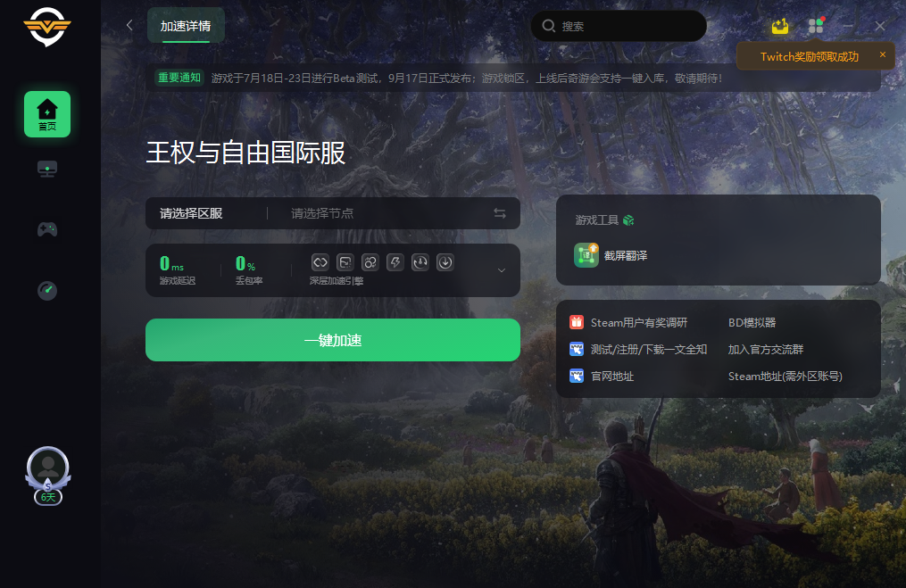Open the gamepad game library icon
This screenshot has height=588, width=906.
(x=47, y=229)
